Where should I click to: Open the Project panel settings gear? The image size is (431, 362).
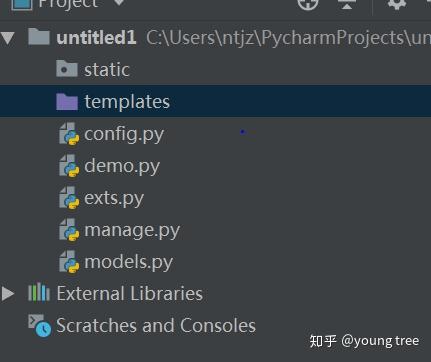(397, 4)
